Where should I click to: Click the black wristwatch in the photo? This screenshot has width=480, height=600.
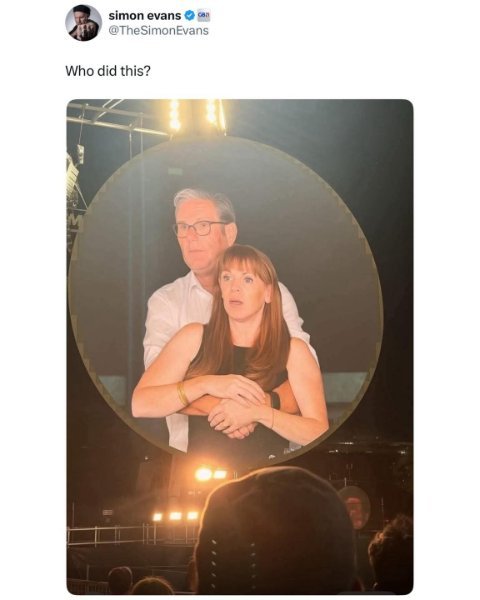pos(274,400)
